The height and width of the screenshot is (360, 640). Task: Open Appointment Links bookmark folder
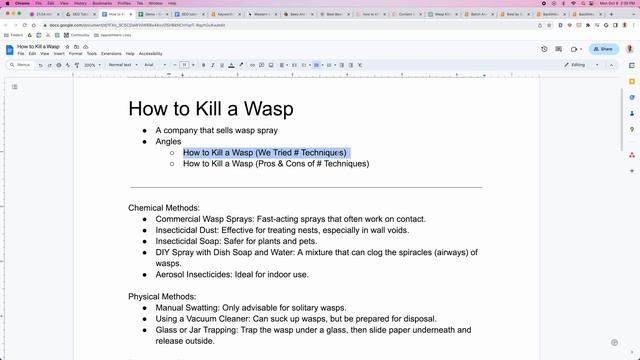pos(112,35)
